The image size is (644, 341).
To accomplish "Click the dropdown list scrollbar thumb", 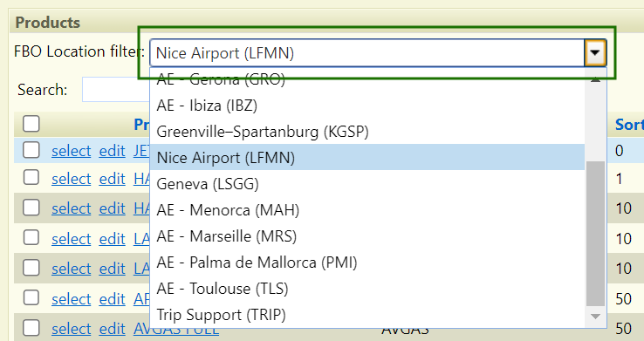I will (595, 234).
